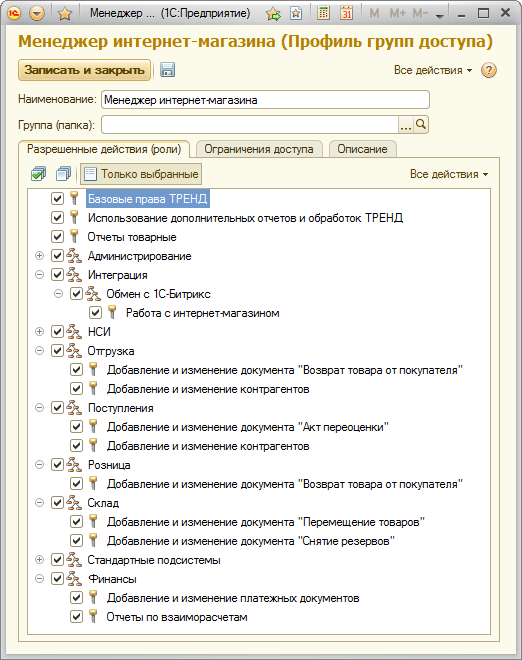Collapse the Отгрузка tree node
The width and height of the screenshot is (522, 660).
tap(39, 351)
